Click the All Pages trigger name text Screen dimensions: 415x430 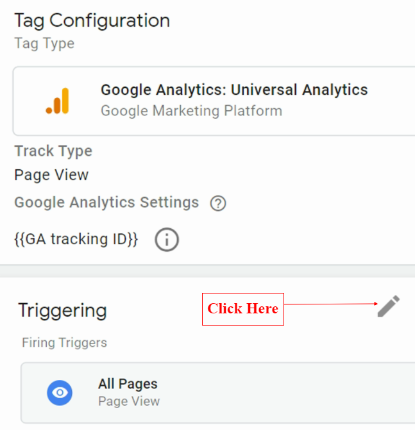click(x=128, y=384)
